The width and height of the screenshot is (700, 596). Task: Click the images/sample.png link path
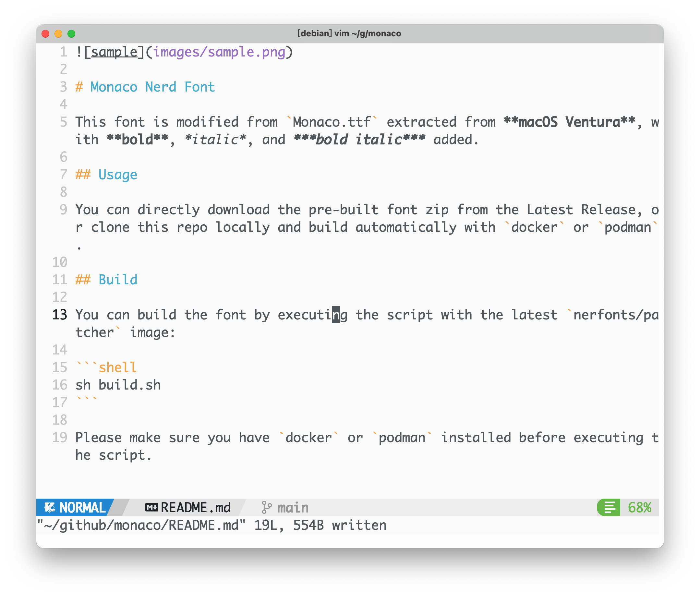(x=220, y=52)
